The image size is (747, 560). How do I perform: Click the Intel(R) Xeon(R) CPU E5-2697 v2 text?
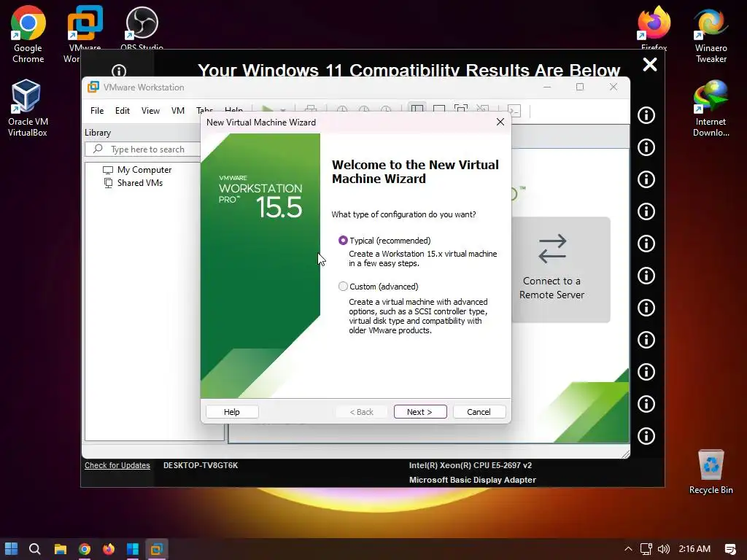[471, 465]
